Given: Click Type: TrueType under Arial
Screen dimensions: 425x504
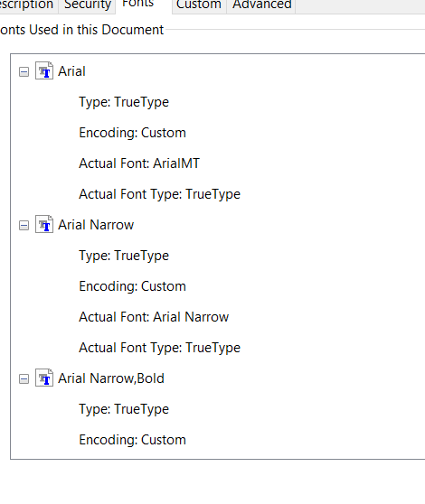Looking at the screenshot, I should (x=124, y=102).
